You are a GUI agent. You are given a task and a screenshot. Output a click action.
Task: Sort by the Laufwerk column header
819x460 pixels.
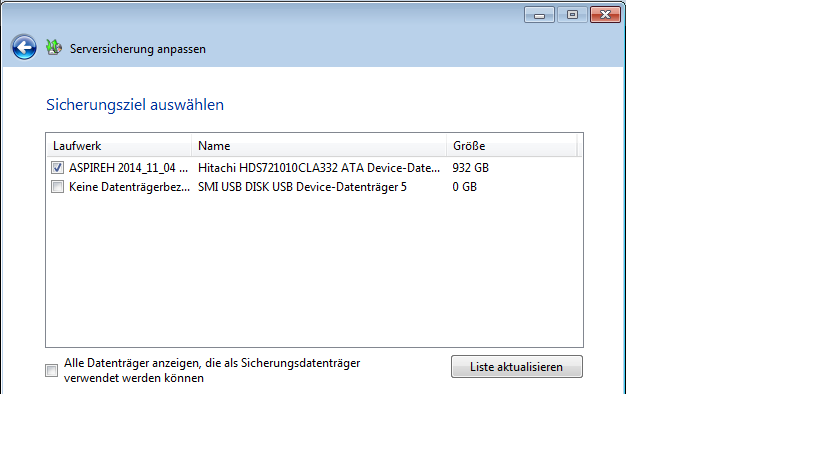[119, 146]
